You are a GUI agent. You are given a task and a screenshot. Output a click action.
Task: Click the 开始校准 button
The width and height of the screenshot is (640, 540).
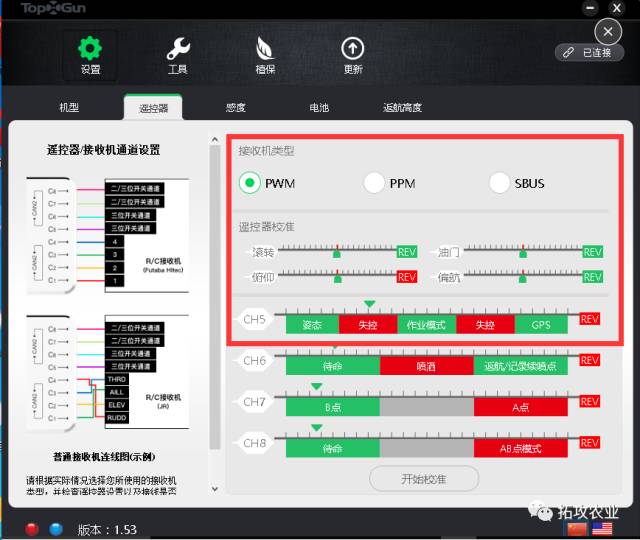click(424, 479)
